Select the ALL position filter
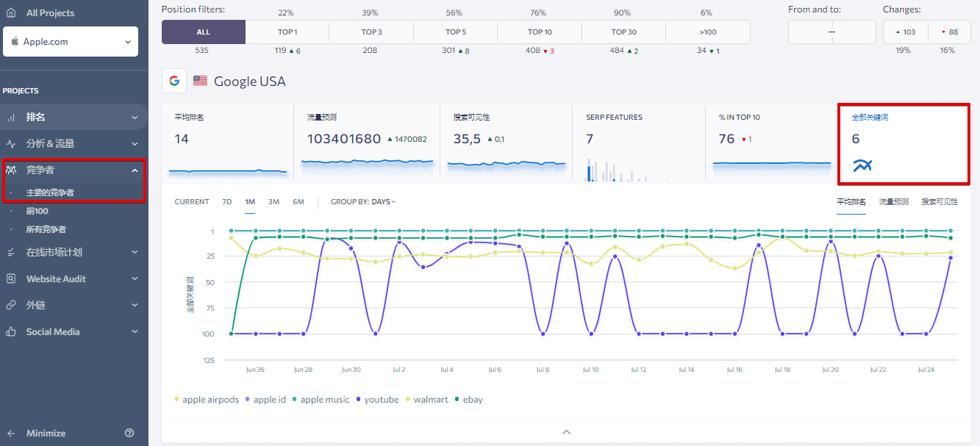The image size is (980, 446). click(204, 32)
